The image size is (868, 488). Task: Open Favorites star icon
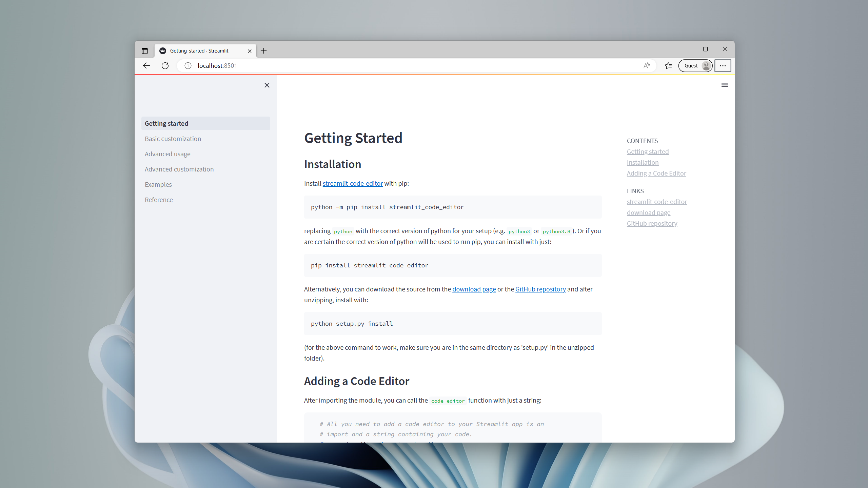(x=668, y=66)
